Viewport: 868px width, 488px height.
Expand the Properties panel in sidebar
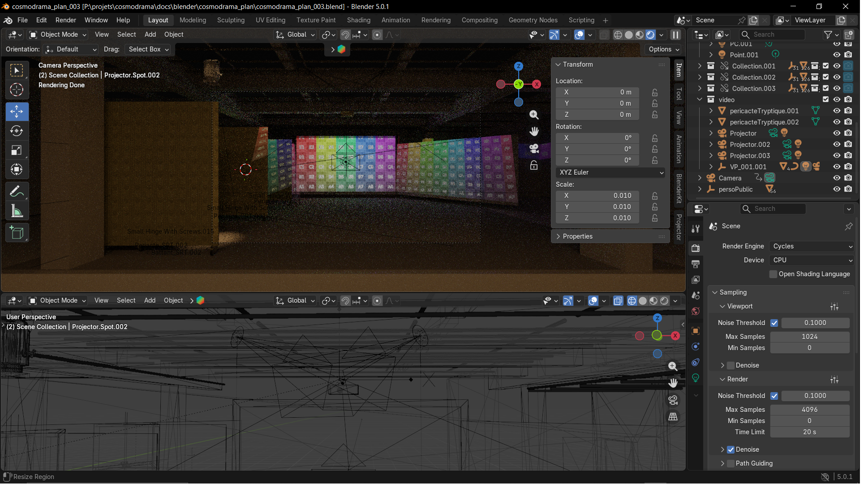(577, 237)
